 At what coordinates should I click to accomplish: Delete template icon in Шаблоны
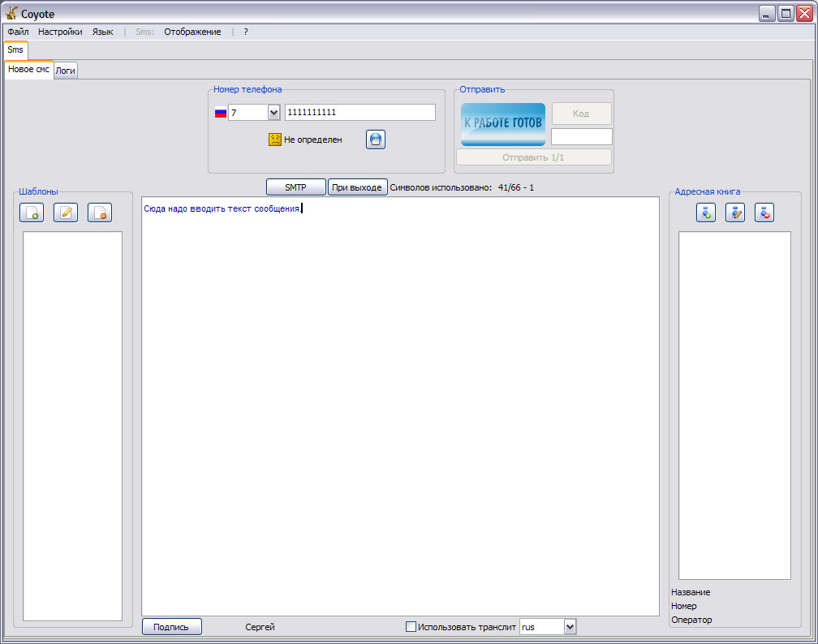[x=100, y=213]
